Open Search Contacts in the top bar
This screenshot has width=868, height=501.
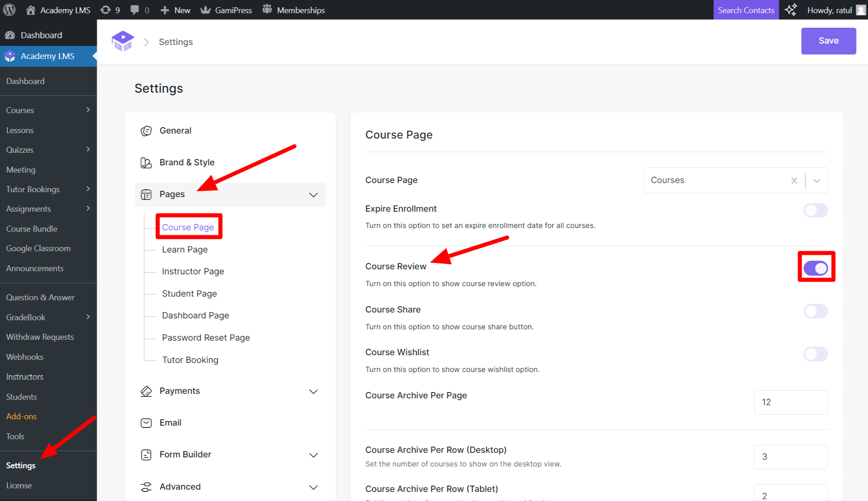[x=746, y=10]
